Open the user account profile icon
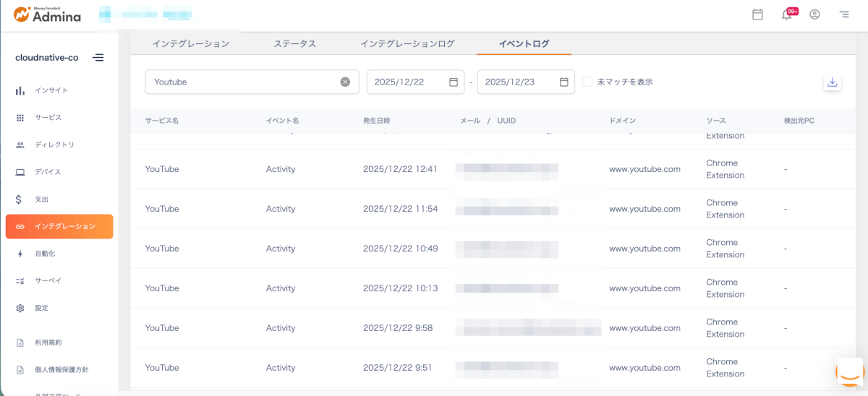The image size is (868, 396). click(x=814, y=14)
